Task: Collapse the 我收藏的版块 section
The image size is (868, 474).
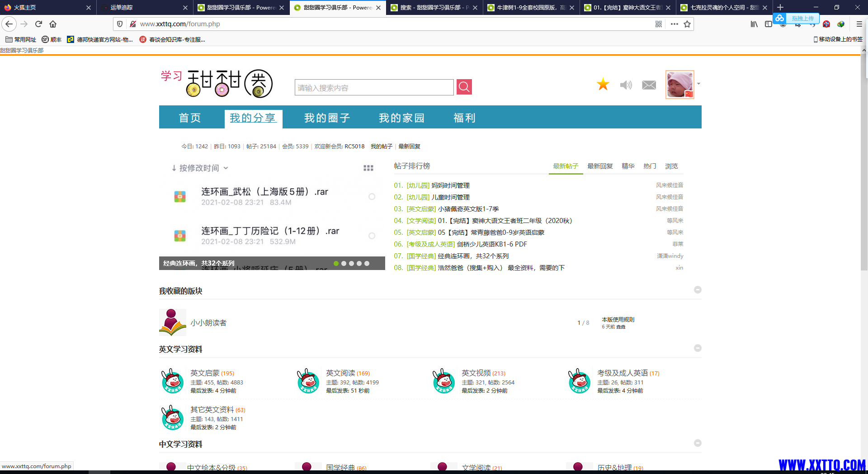Action: click(x=698, y=289)
